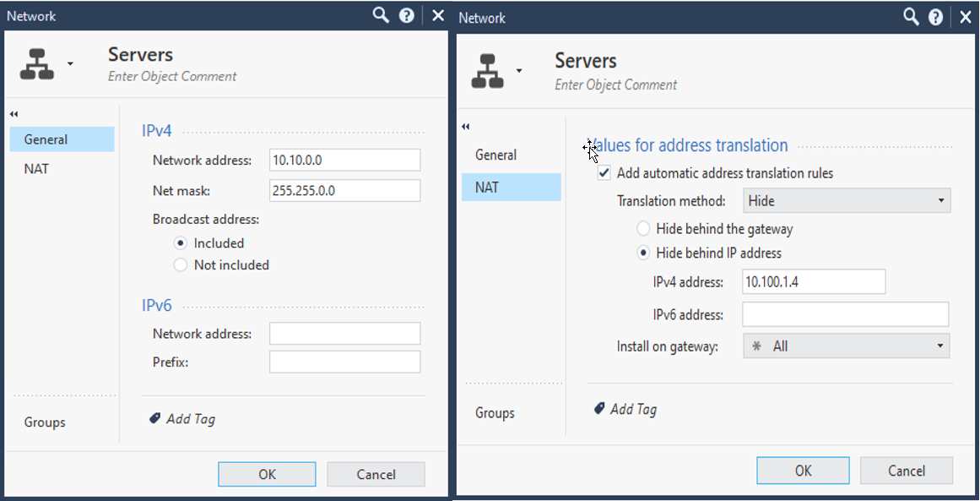
Task: Click OK in the right Network window
Action: pyautogui.click(x=803, y=471)
